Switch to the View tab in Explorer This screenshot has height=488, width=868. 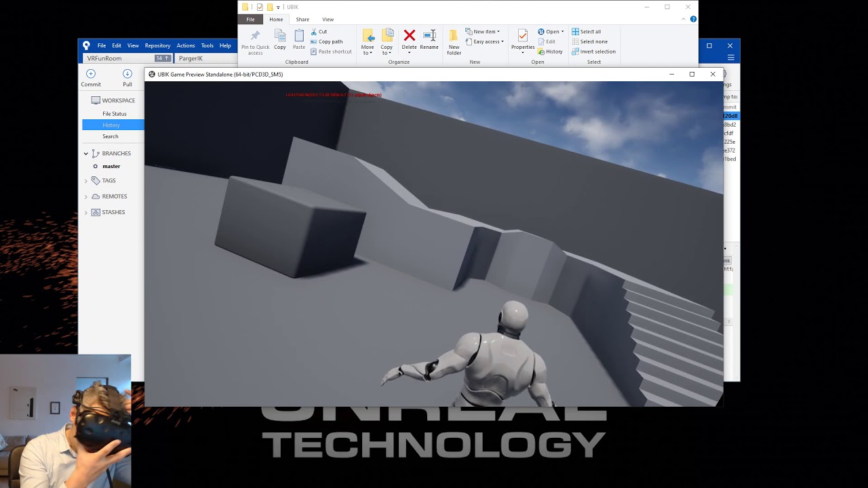click(328, 20)
